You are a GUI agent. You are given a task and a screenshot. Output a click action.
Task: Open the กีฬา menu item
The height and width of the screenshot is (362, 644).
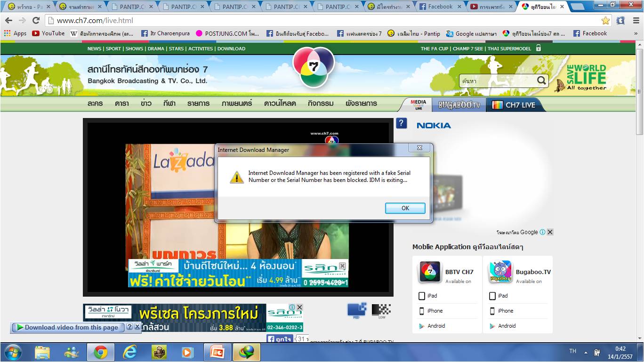[169, 103]
